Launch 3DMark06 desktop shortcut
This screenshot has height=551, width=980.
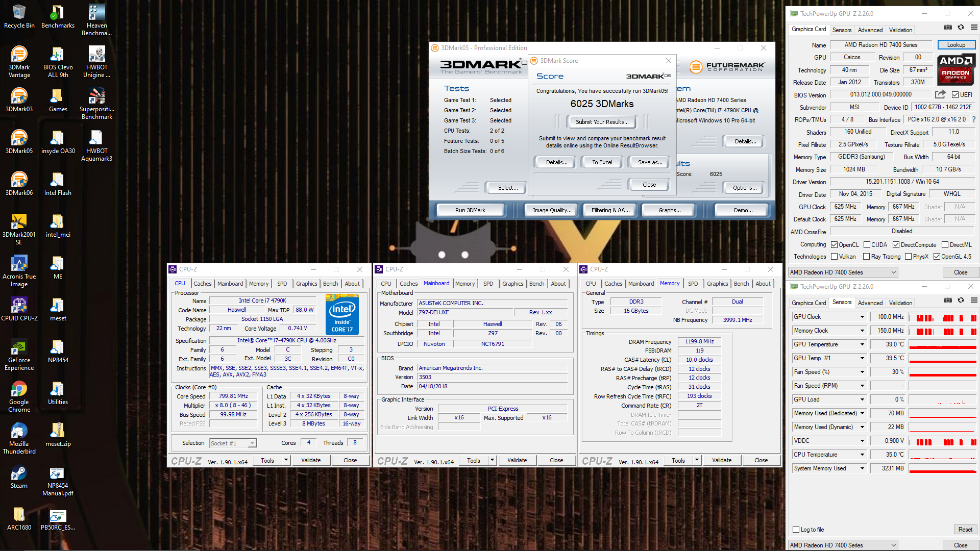coord(19,184)
